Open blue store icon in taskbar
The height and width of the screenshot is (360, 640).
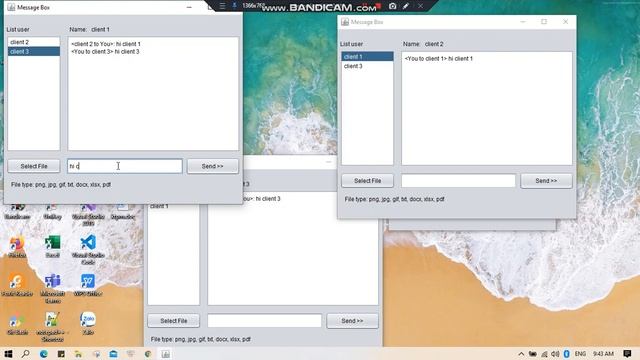coord(113,354)
